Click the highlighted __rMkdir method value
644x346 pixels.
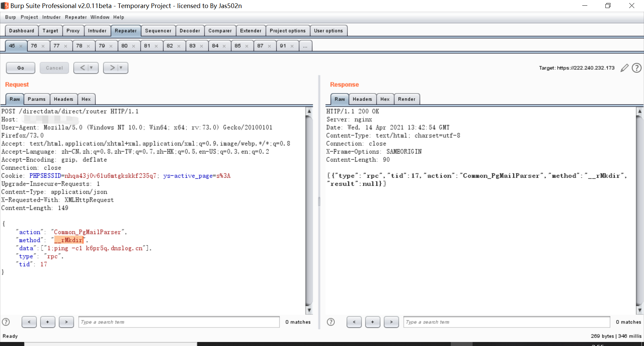(69, 240)
